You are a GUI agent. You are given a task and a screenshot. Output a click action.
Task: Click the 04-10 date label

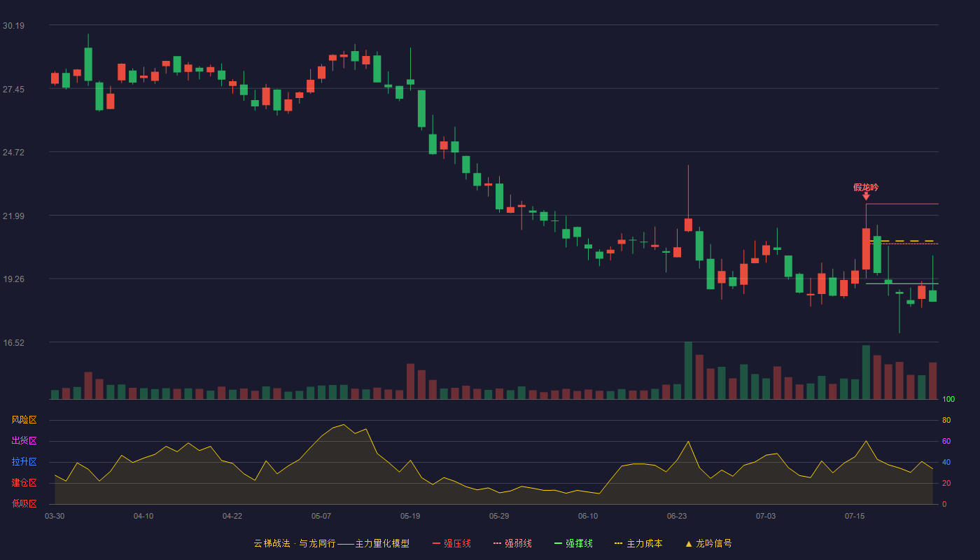143,516
